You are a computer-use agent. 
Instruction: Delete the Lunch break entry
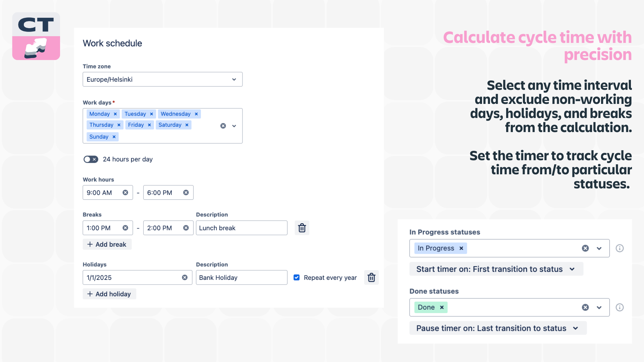[x=302, y=228]
